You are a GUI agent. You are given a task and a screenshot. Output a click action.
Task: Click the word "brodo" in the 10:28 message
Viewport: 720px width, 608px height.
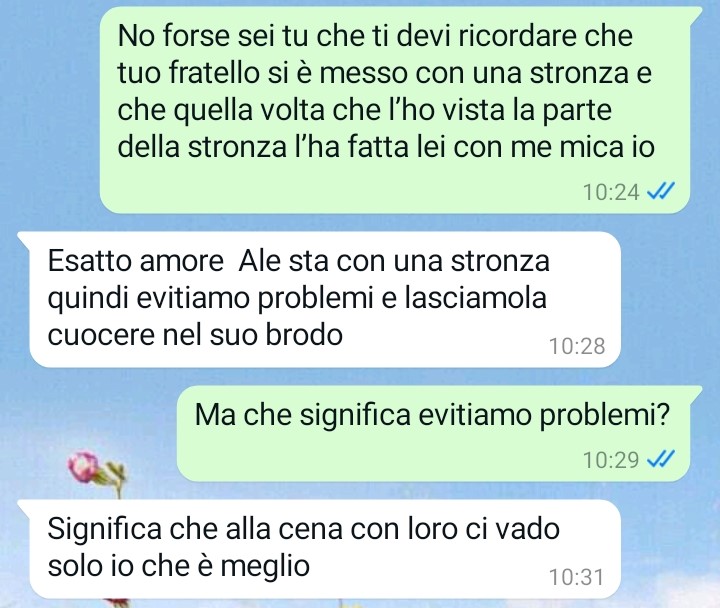[x=304, y=334]
